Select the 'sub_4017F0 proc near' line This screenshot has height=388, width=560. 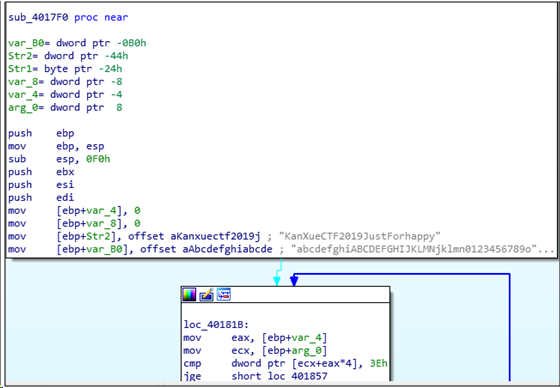68,18
